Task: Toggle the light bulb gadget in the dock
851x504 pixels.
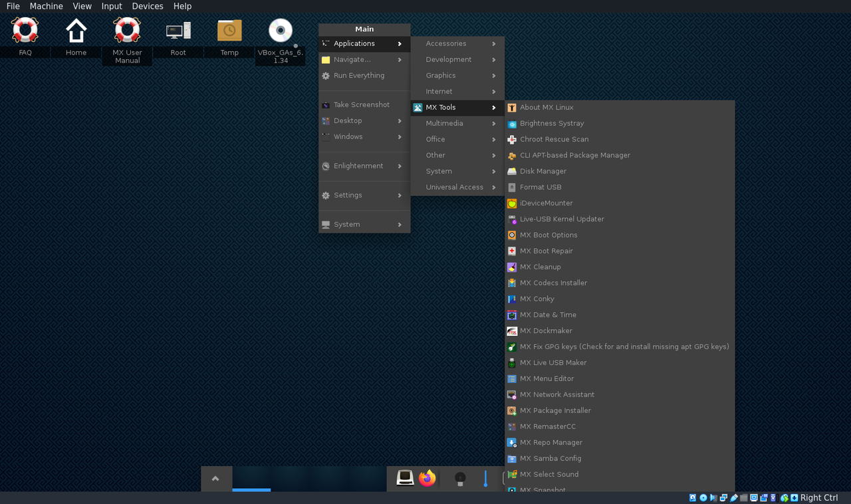Action: point(460,478)
